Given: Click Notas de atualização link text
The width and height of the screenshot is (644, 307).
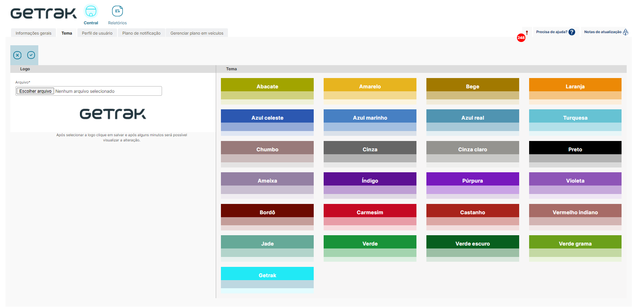Looking at the screenshot, I should tap(603, 32).
